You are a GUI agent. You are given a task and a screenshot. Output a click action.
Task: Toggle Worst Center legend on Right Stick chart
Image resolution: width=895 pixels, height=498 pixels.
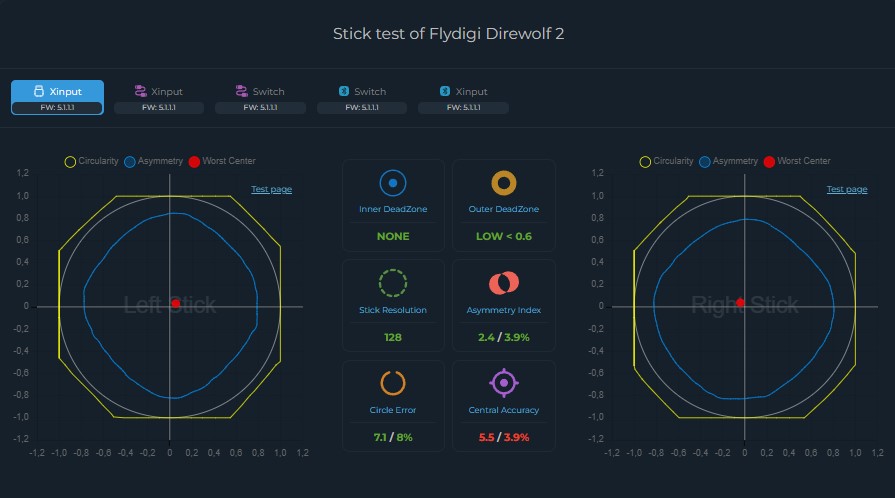coord(797,161)
